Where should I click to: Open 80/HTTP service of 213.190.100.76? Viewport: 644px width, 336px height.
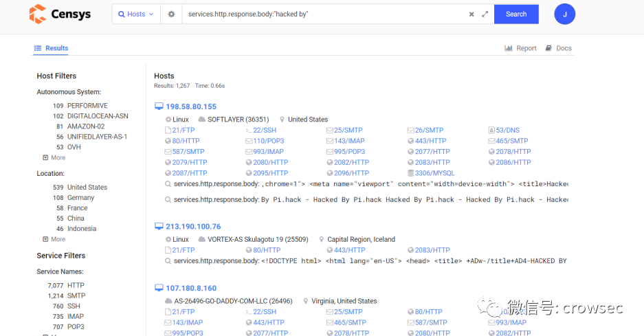267,250
